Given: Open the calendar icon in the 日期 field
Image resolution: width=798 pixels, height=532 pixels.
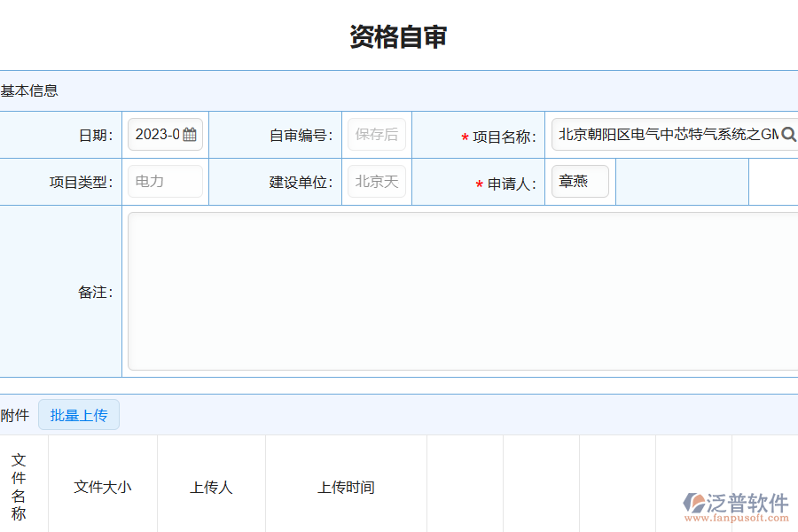Looking at the screenshot, I should click(x=190, y=135).
